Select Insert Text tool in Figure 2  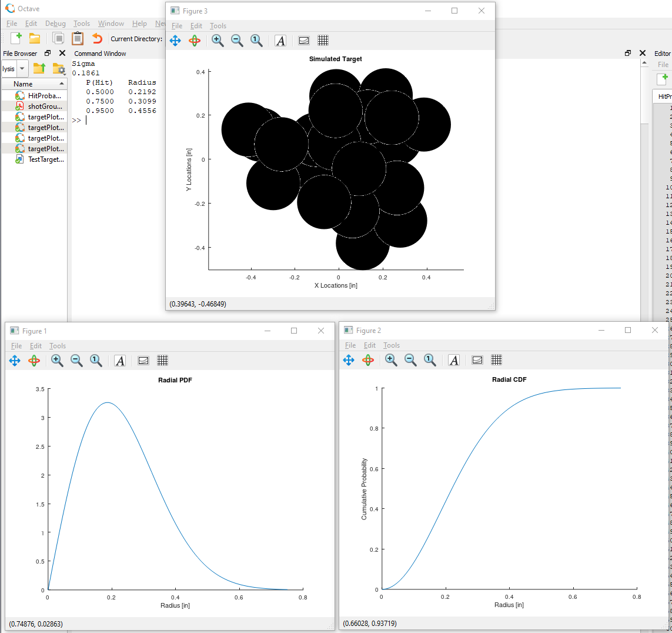click(454, 360)
